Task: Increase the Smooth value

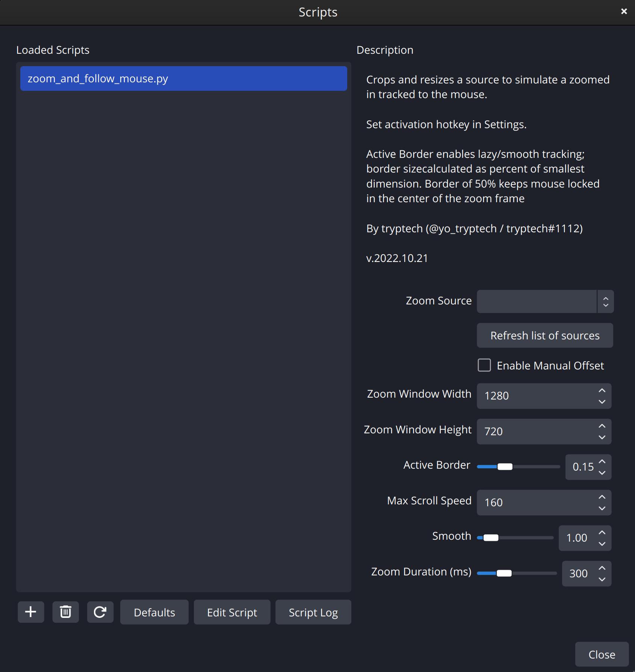Action: [602, 532]
